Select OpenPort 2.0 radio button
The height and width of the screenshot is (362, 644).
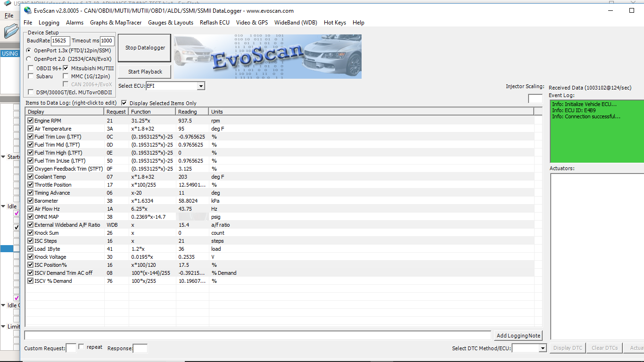click(x=29, y=59)
